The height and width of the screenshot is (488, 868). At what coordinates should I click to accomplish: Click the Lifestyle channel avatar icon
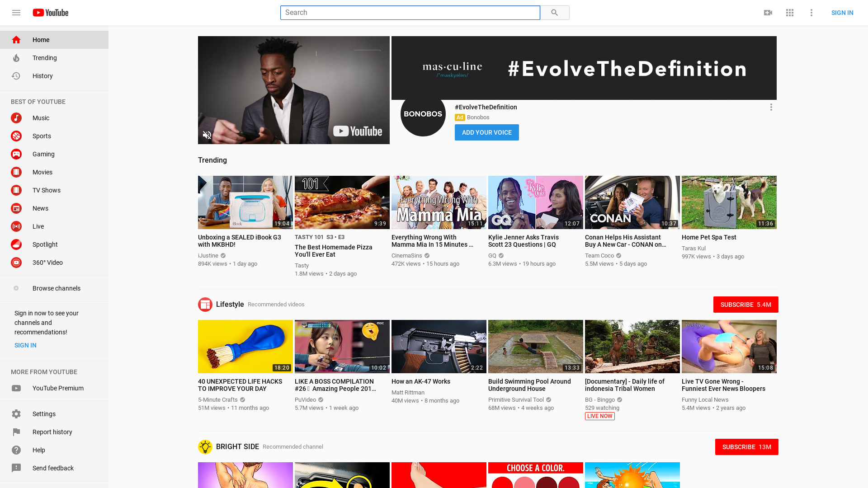click(205, 305)
